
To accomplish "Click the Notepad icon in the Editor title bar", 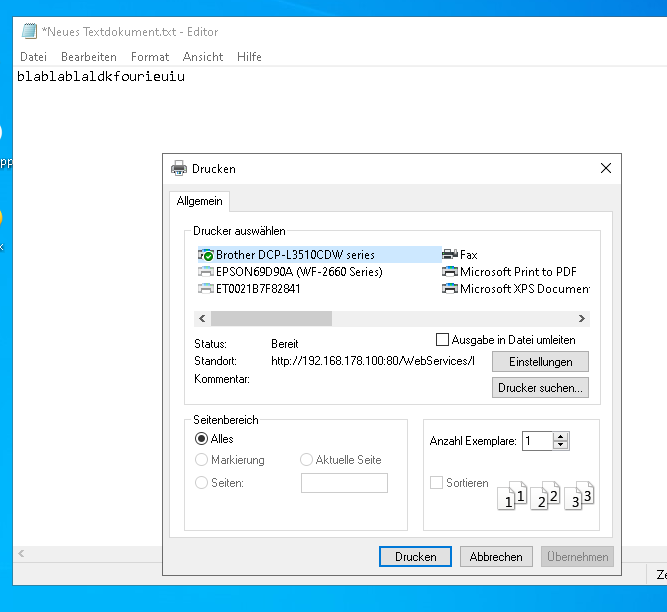I will click(29, 31).
